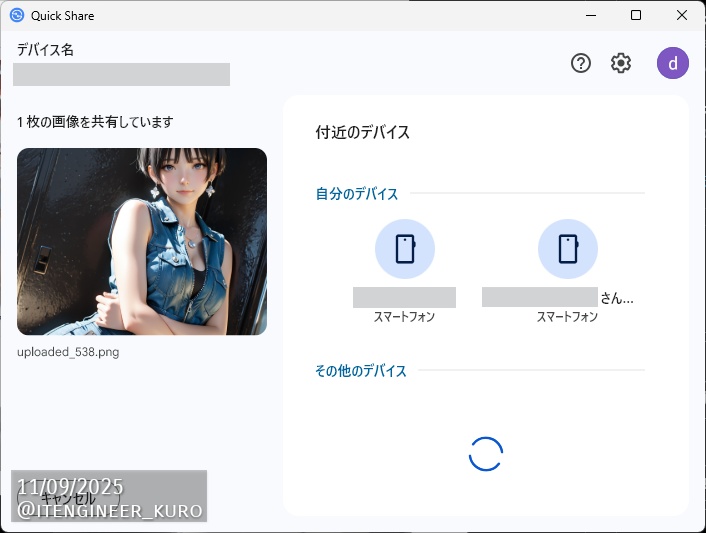Select the smartphone device labeled さん...

[x=568, y=249]
